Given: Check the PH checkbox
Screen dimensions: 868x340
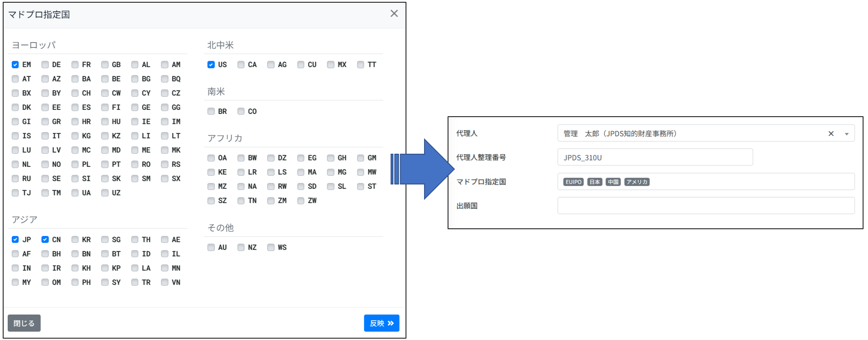Looking at the screenshot, I should coord(75,282).
